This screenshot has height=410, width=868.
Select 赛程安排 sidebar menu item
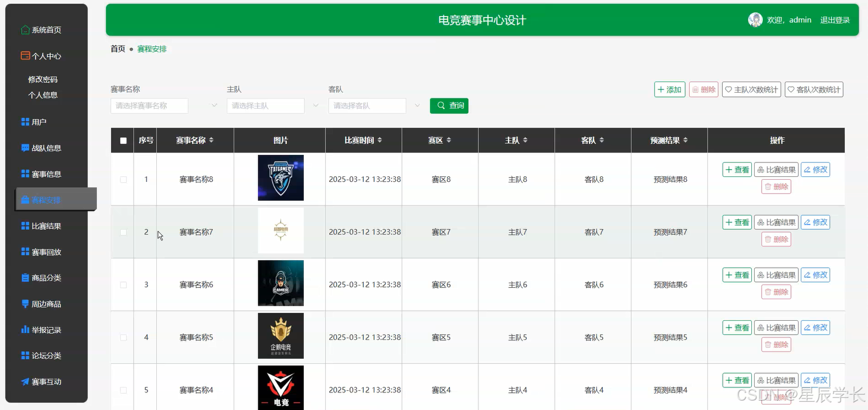point(56,199)
